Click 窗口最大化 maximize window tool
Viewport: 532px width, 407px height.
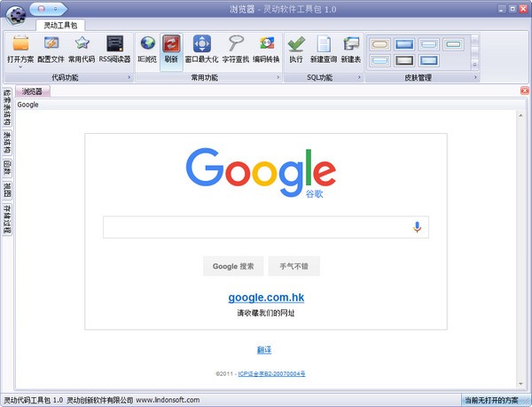click(201, 50)
